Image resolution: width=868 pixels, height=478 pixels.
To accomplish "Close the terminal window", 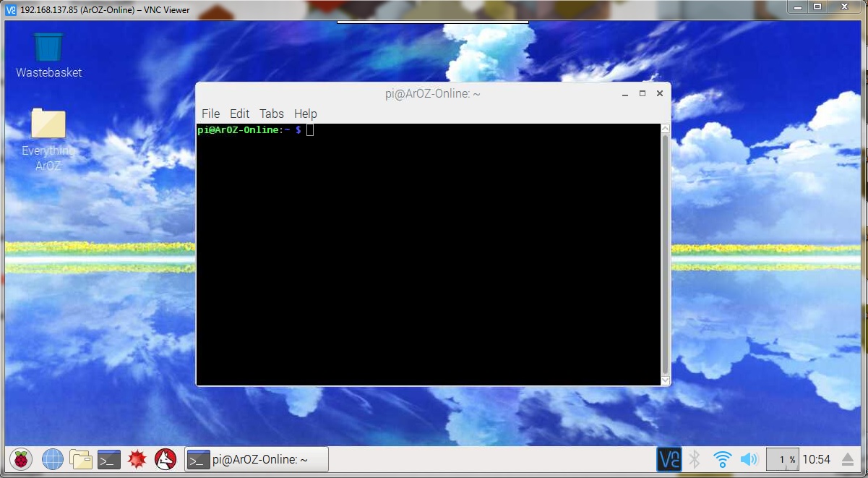I will point(660,94).
